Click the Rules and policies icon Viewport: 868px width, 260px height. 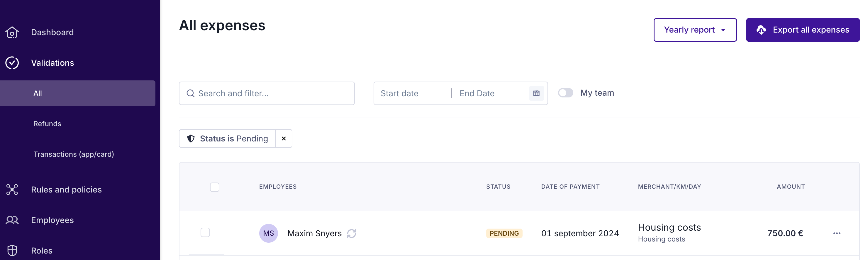tap(12, 190)
